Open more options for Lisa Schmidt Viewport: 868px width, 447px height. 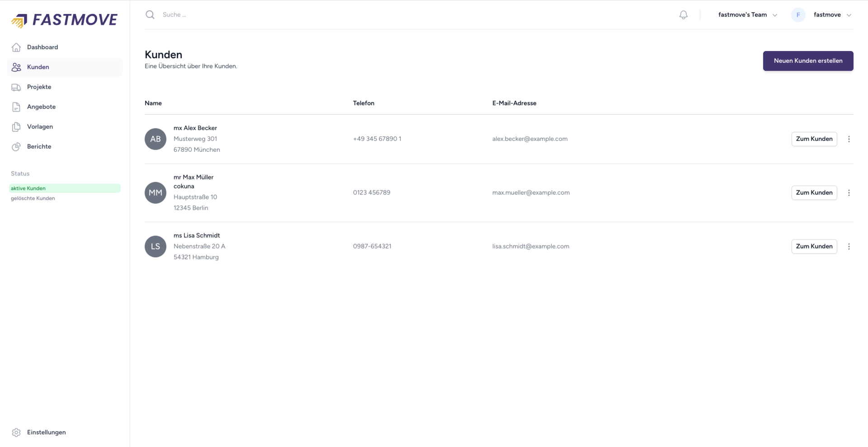pos(849,247)
